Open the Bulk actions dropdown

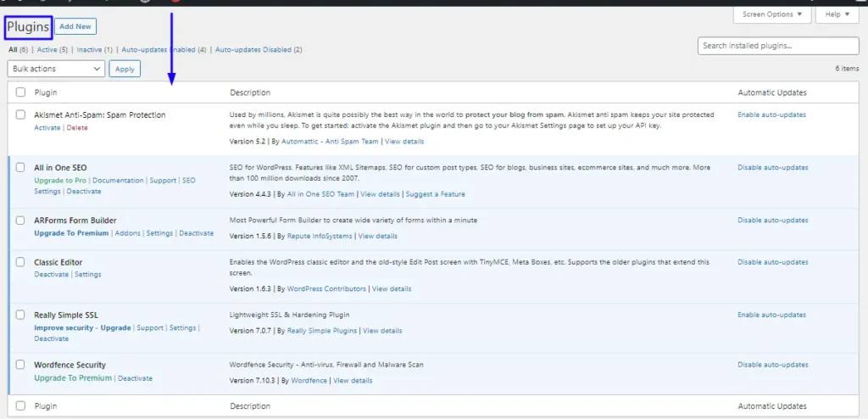pos(56,69)
